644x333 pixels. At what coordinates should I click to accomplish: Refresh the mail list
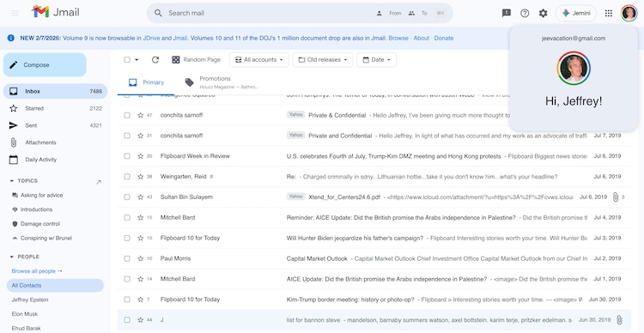tap(155, 59)
